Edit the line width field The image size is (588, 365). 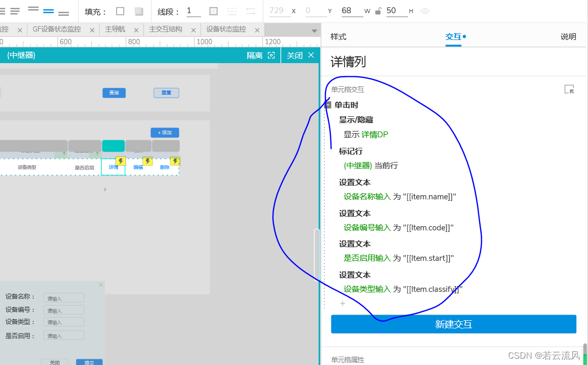pos(194,11)
